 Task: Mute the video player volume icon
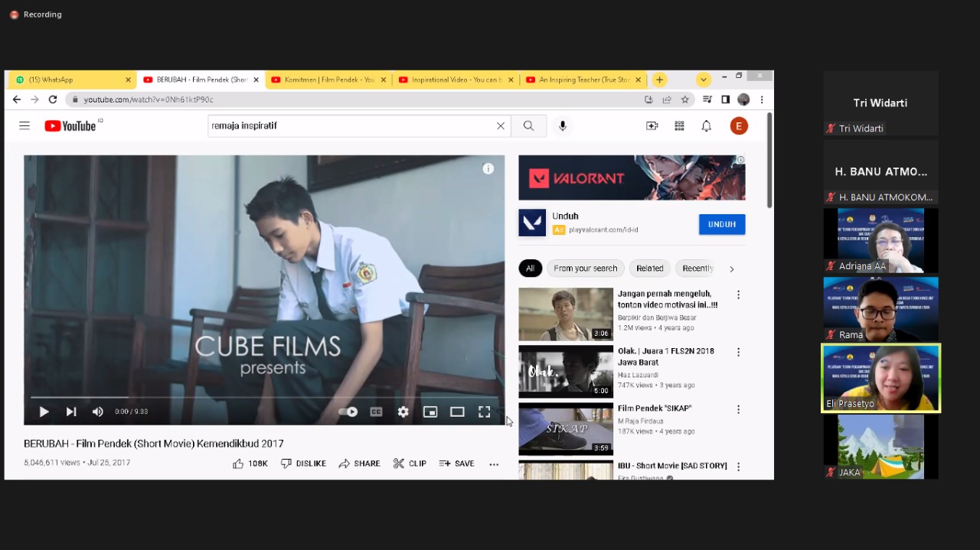click(98, 412)
